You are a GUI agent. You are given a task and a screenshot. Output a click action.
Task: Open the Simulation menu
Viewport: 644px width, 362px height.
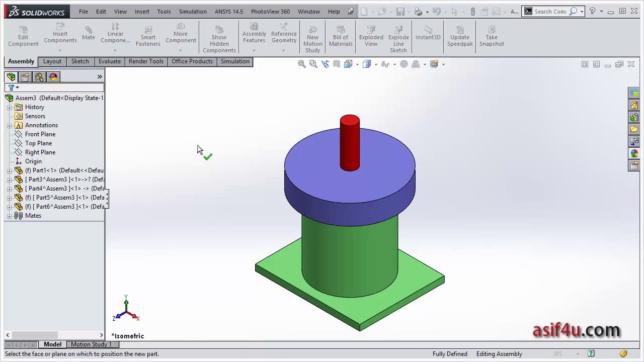click(x=193, y=12)
